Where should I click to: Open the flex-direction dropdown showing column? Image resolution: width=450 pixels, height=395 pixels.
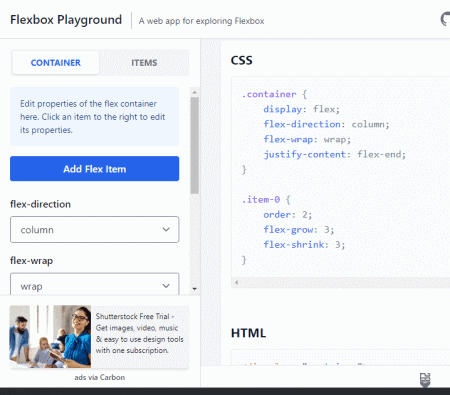(94, 230)
